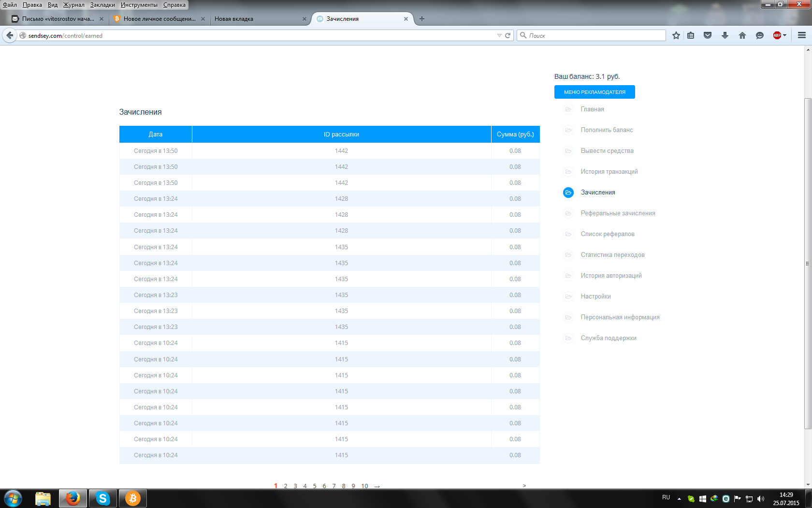812x508 pixels.
Task: Click the ID рассылки column header
Action: pos(341,134)
